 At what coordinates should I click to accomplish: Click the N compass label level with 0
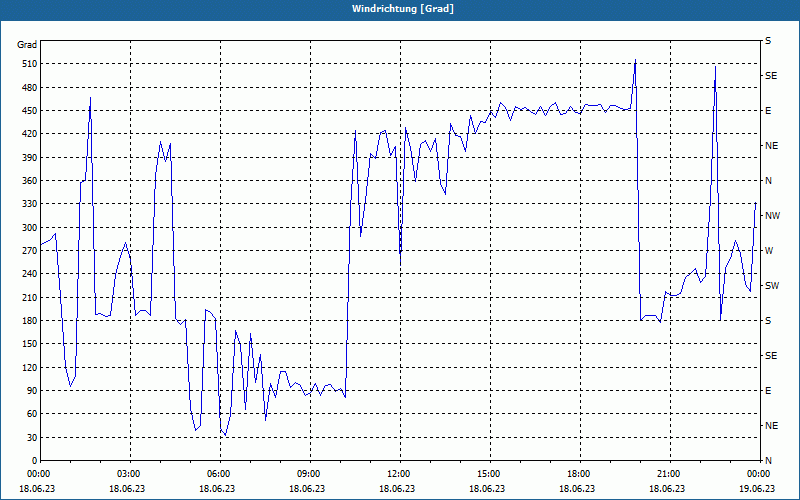pos(768,461)
